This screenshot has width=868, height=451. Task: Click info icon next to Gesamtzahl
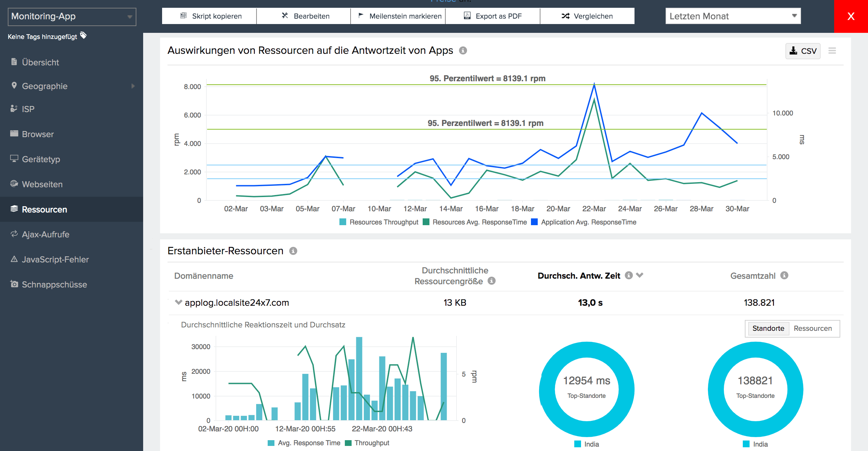click(784, 275)
